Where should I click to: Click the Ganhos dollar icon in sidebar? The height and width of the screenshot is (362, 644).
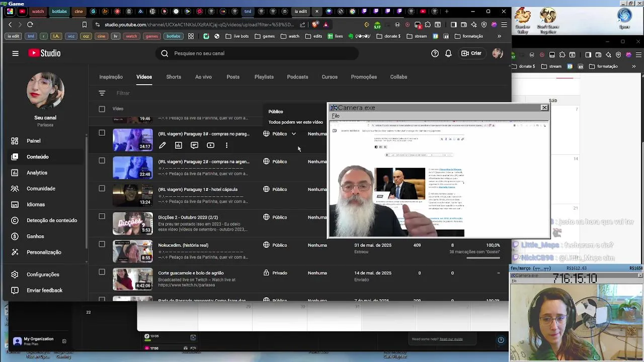tap(15, 236)
